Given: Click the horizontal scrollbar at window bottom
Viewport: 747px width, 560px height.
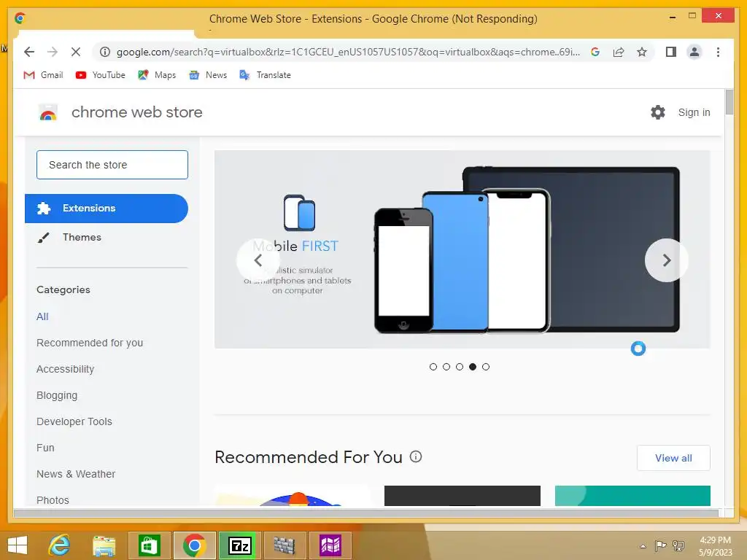Looking at the screenshot, I should (x=366, y=513).
